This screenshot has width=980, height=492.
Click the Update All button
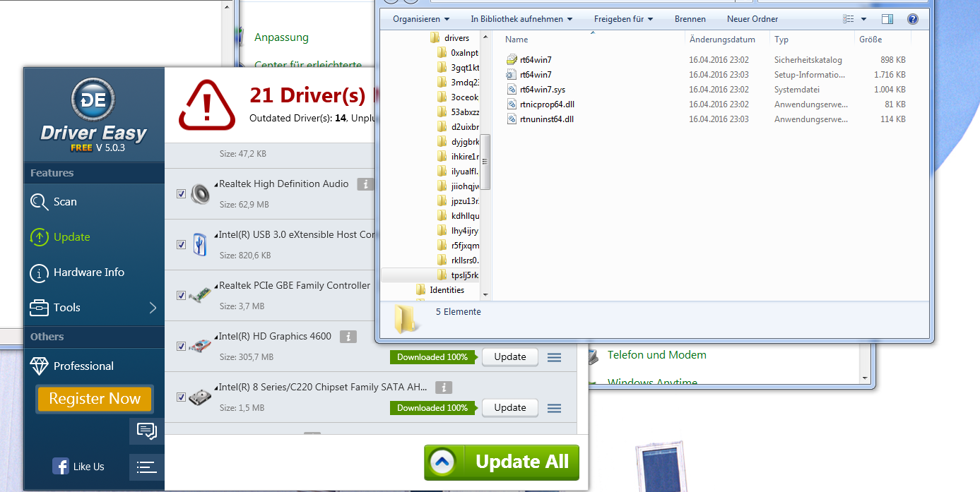[502, 462]
